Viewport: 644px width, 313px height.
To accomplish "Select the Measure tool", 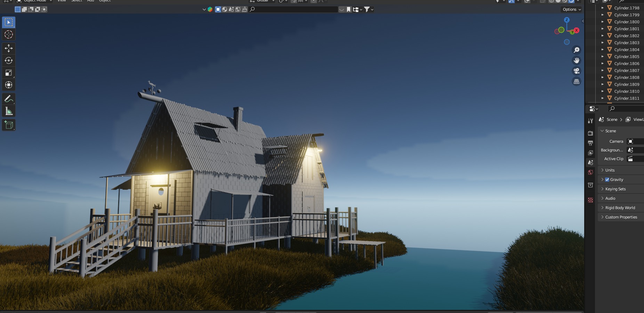I will click(9, 111).
